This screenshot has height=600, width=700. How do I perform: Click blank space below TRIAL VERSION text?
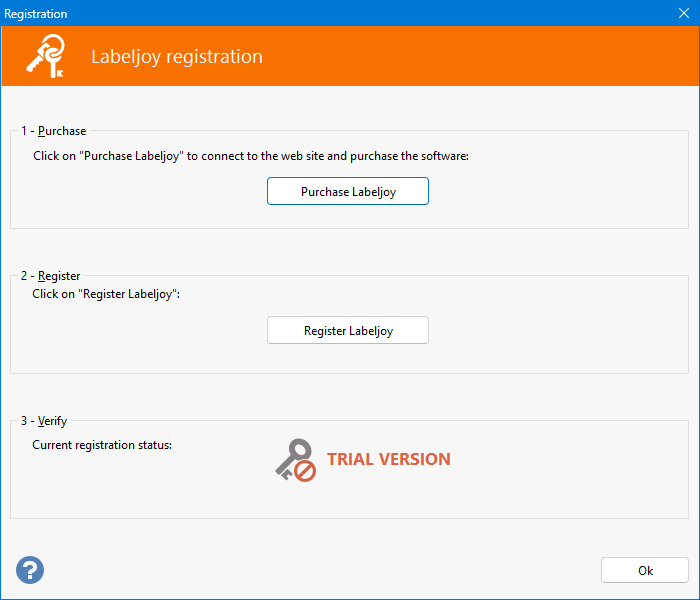(x=388, y=498)
